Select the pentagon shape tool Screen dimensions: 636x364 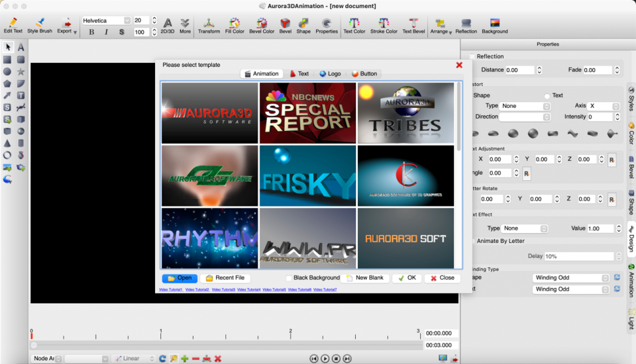(x=7, y=83)
